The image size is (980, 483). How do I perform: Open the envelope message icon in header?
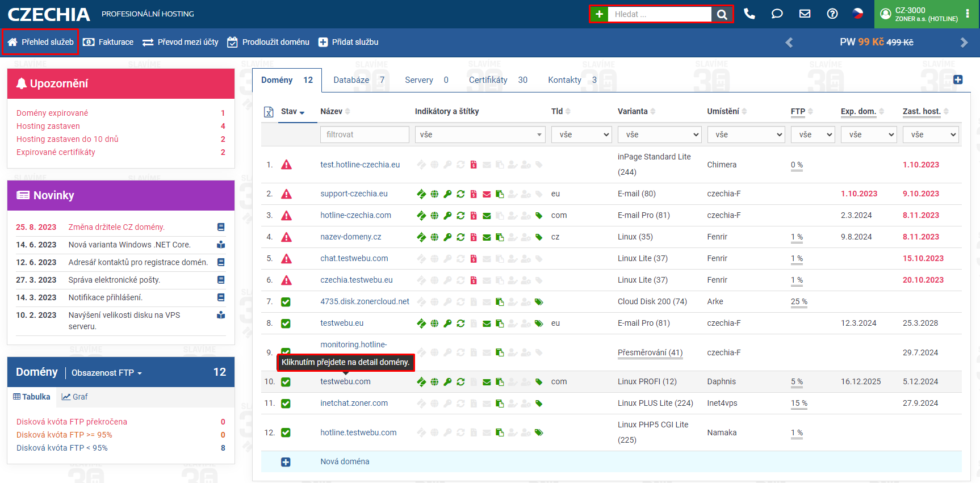click(805, 14)
